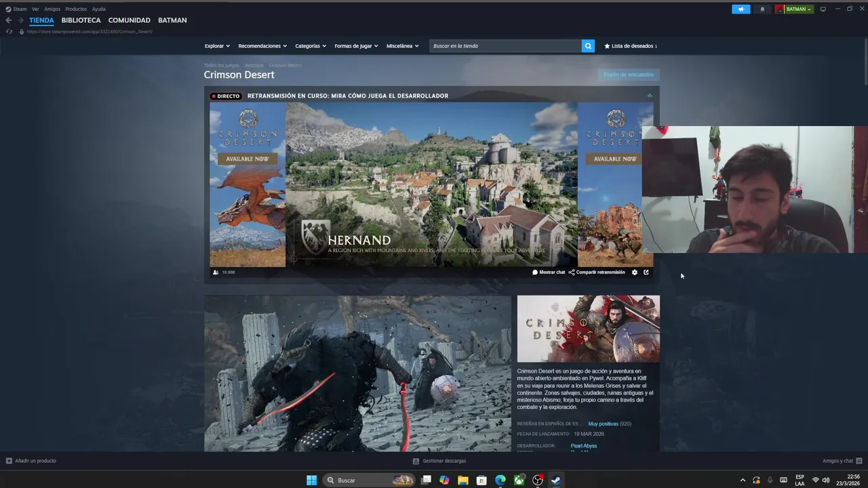Open Amigos y chat

(x=841, y=461)
